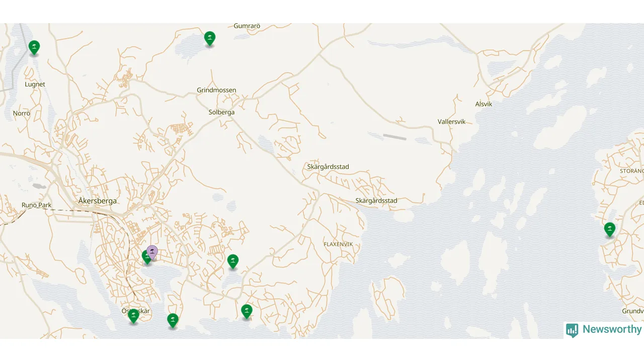Click the Norrö label
This screenshot has height=362, width=644.
[22, 114]
